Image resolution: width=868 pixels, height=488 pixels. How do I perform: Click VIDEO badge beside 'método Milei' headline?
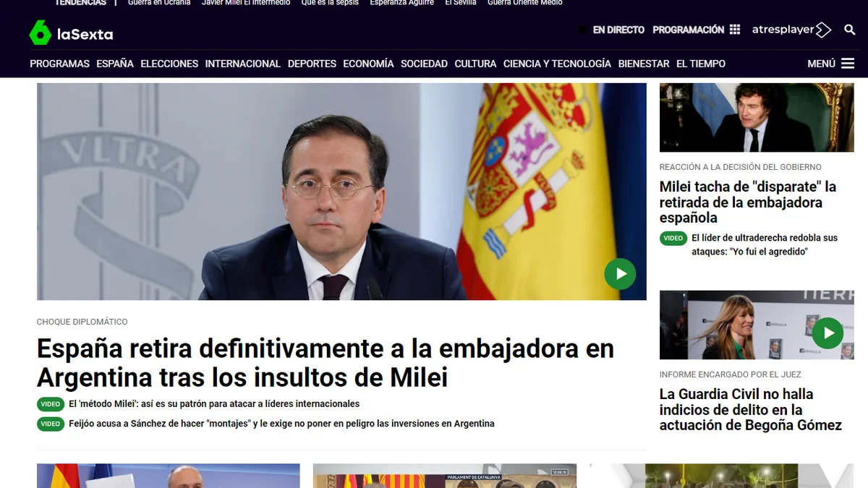tap(51, 404)
